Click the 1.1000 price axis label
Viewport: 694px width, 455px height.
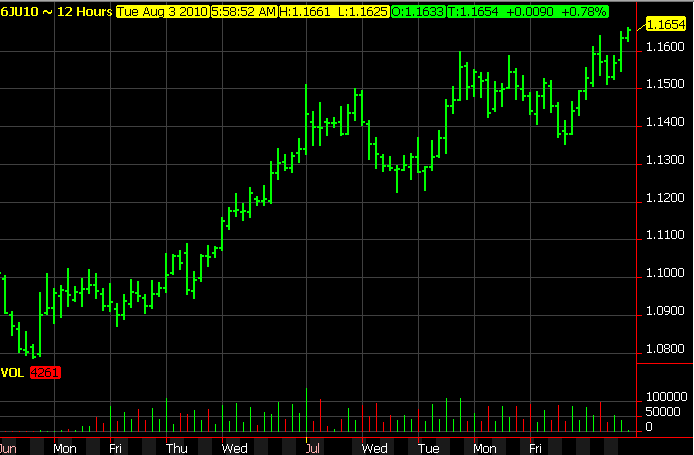665,273
